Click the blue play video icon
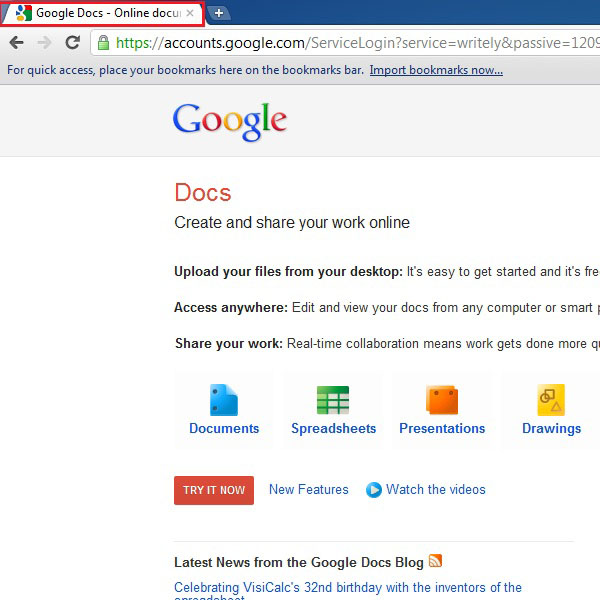The height and width of the screenshot is (600, 600). pos(374,490)
